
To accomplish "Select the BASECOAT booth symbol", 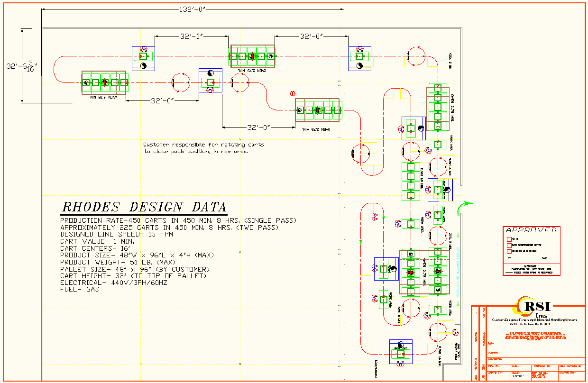I will 402,352.
